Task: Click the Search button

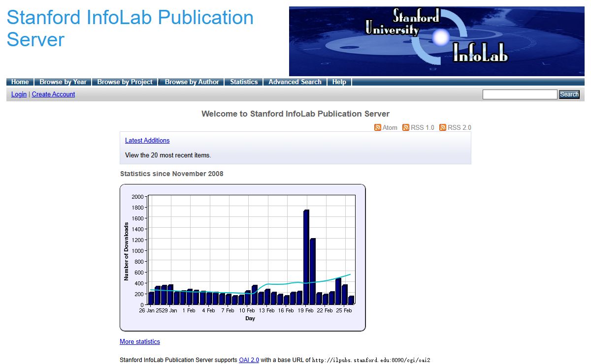Action: [x=569, y=94]
